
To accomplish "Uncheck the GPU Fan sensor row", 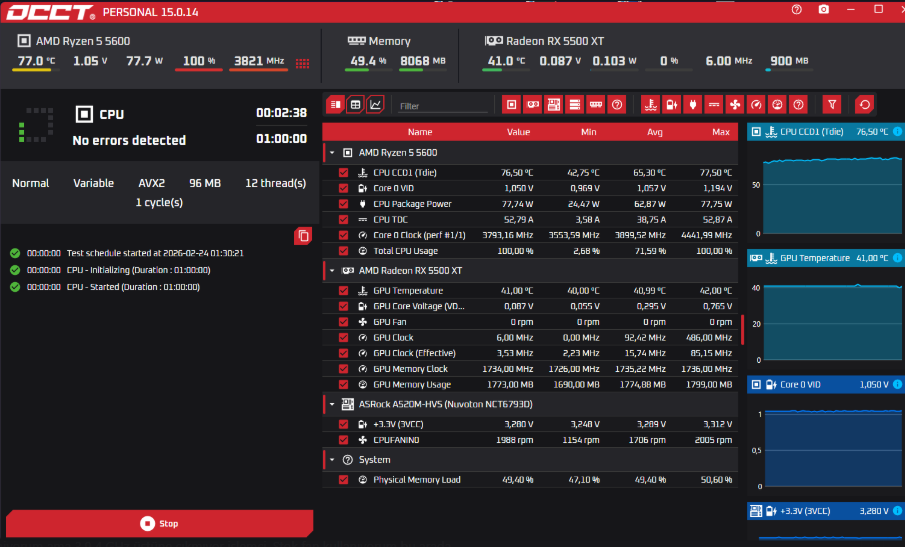I will 343,322.
